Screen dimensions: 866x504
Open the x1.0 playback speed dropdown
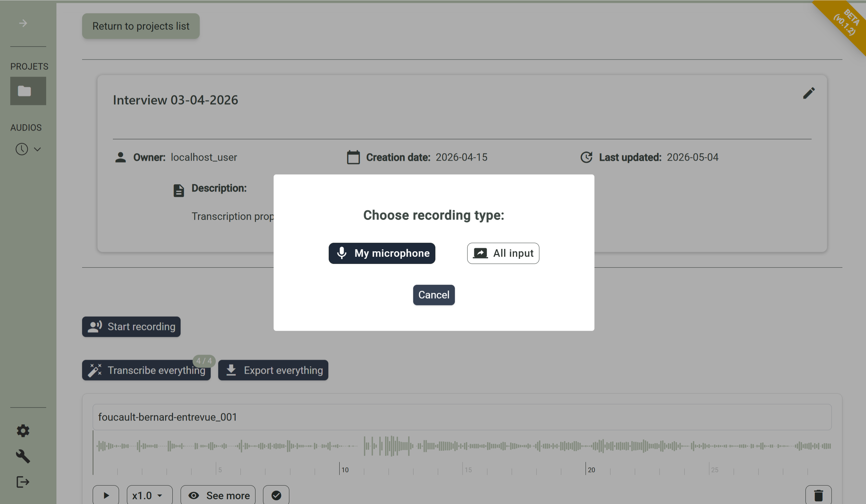click(x=149, y=495)
